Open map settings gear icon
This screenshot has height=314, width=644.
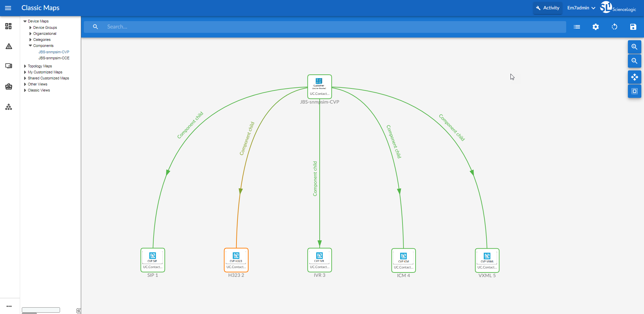[596, 27]
